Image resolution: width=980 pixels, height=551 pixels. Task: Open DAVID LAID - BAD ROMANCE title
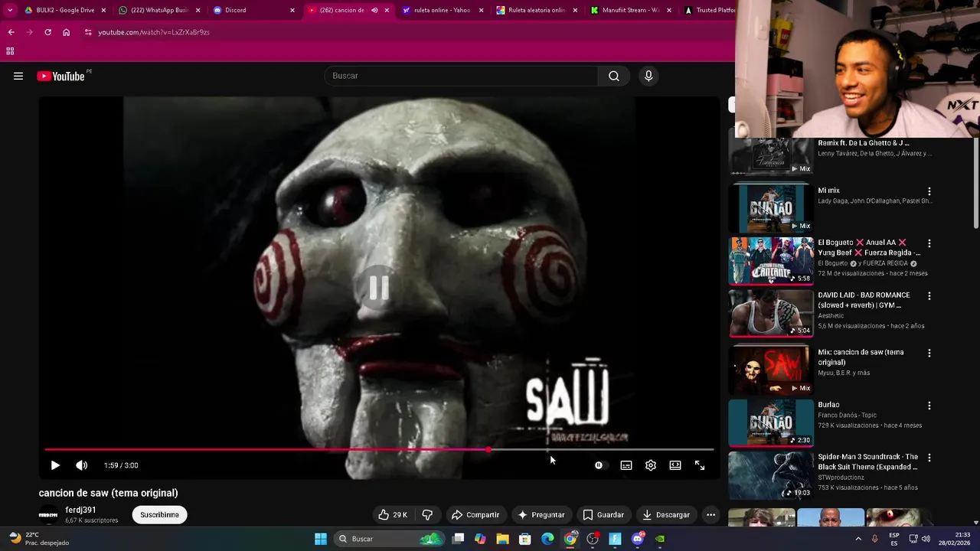pos(864,300)
